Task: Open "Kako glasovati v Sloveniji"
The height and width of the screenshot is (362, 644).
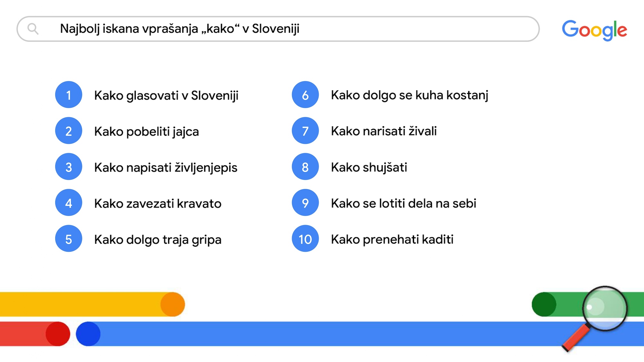Action: (x=166, y=96)
